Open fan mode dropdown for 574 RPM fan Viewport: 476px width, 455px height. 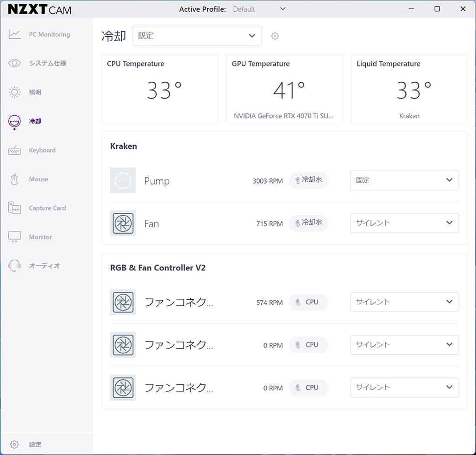coord(404,302)
